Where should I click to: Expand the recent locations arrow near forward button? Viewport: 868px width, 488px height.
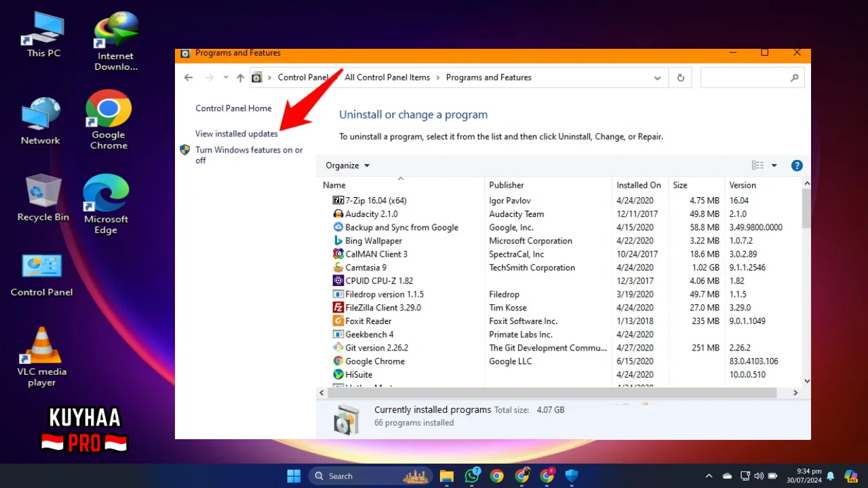tap(226, 78)
